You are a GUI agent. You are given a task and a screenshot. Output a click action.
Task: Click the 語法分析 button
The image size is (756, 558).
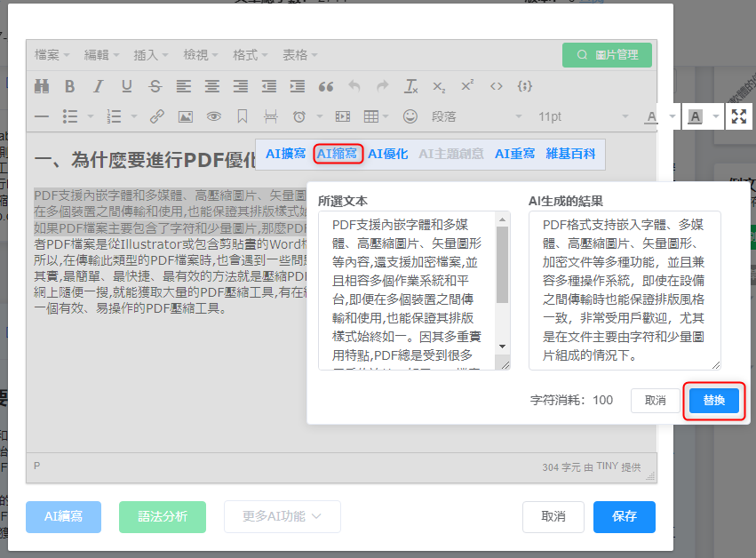tap(163, 516)
